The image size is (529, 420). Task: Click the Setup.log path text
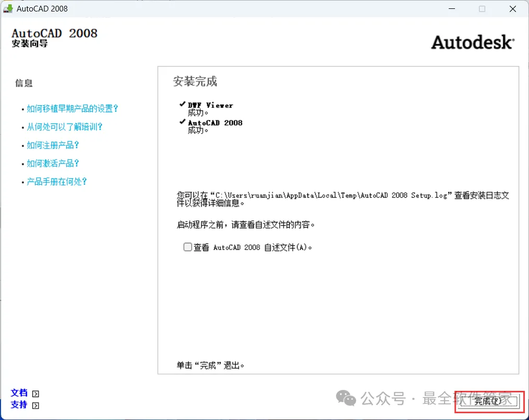point(331,195)
